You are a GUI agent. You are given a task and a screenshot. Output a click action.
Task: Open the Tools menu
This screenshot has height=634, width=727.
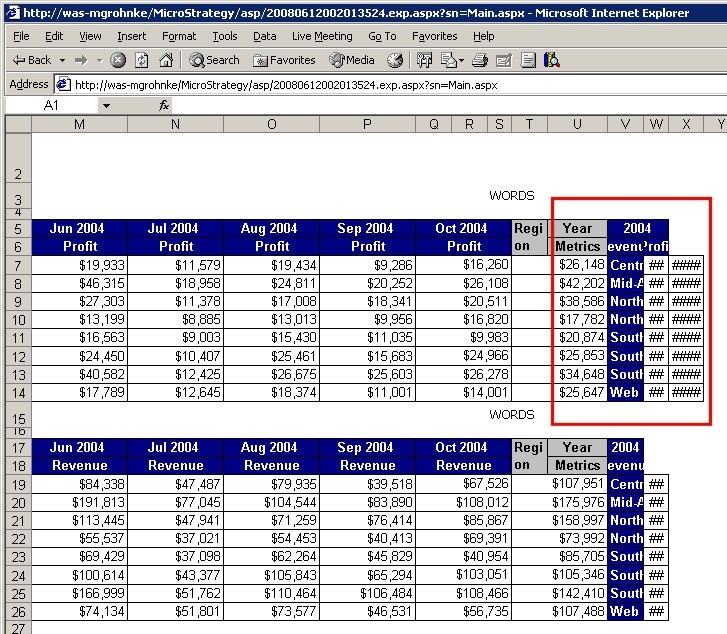pyautogui.click(x=224, y=36)
